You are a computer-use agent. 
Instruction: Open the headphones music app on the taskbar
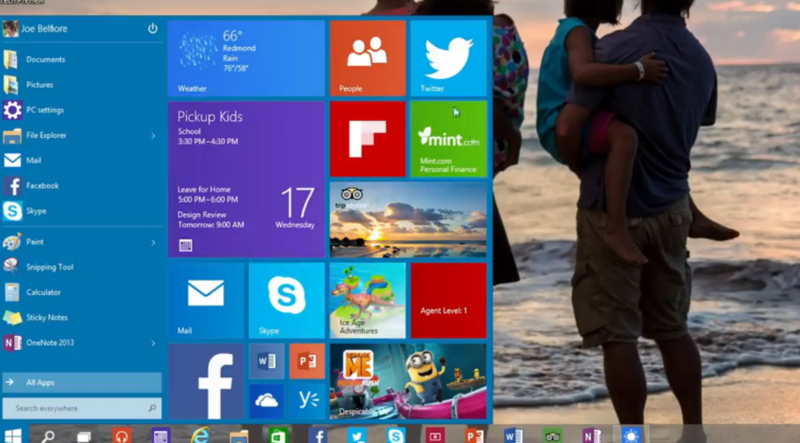(121, 436)
